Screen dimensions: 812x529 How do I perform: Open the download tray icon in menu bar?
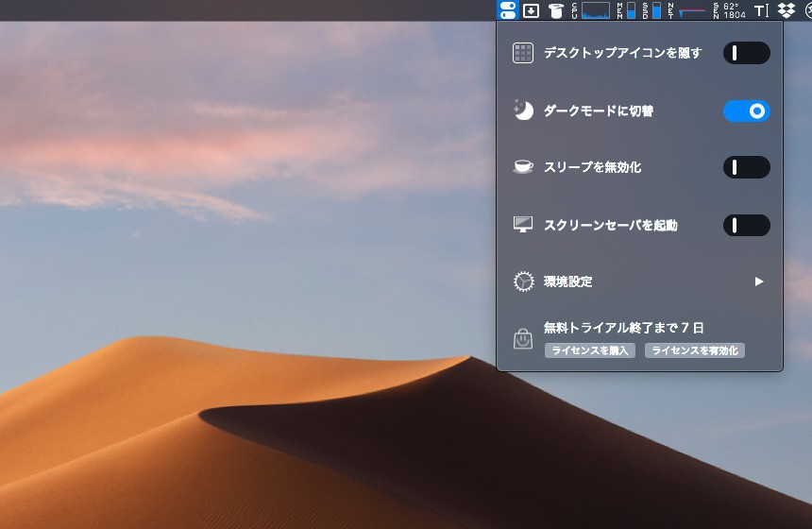531,10
